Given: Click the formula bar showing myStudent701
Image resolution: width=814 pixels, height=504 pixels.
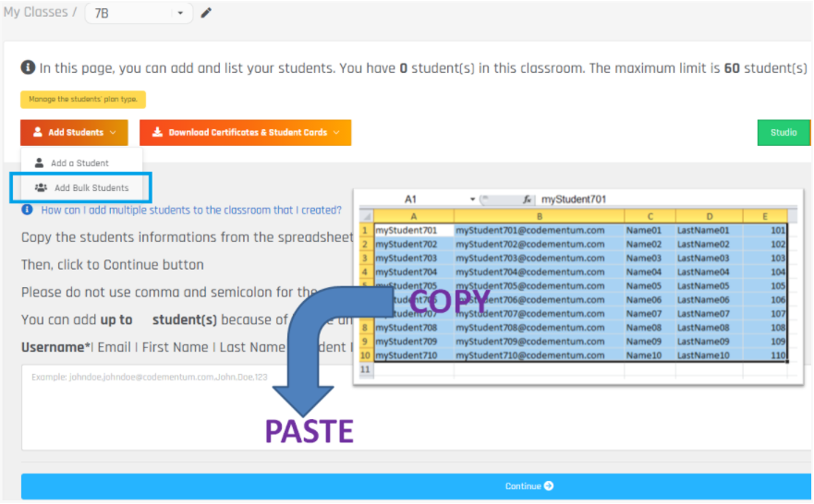Looking at the screenshot, I should point(667,199).
